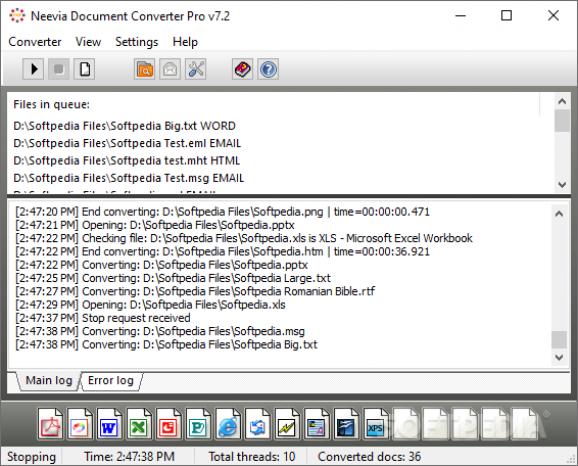Click log line Converting Softpedia.msg
Viewport: 578px width, 466px height.
[160, 331]
